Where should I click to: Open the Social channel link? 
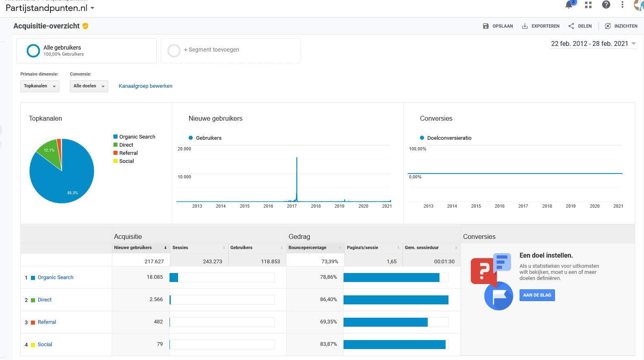[45, 345]
